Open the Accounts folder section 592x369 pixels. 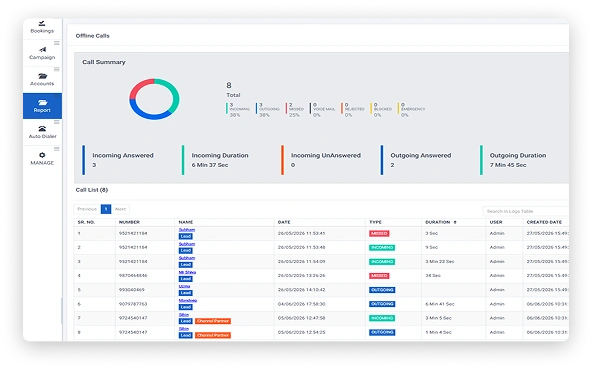(42, 79)
